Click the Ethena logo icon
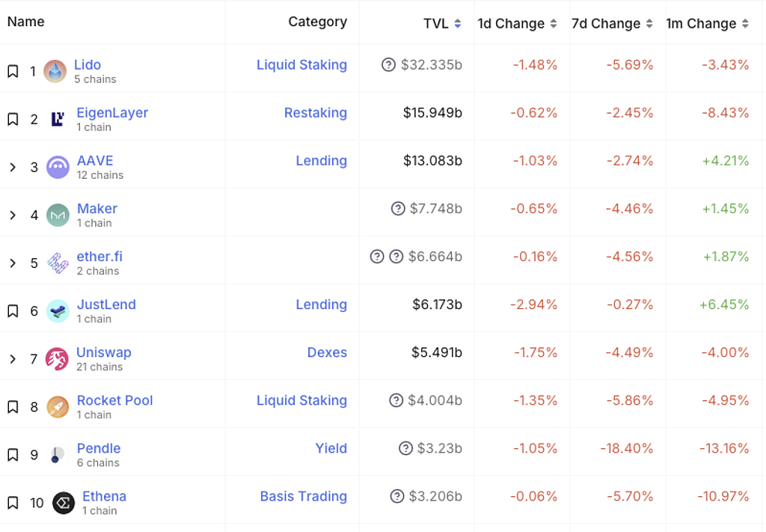The height and width of the screenshot is (532, 766). point(64,503)
